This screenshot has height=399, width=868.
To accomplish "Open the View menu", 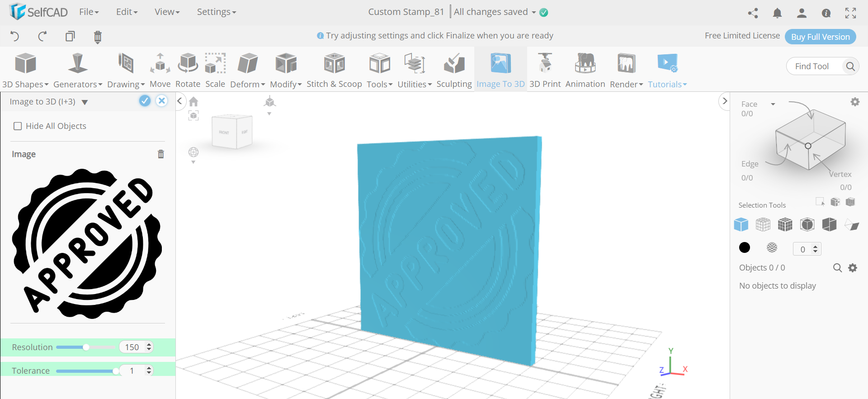I will coord(167,12).
